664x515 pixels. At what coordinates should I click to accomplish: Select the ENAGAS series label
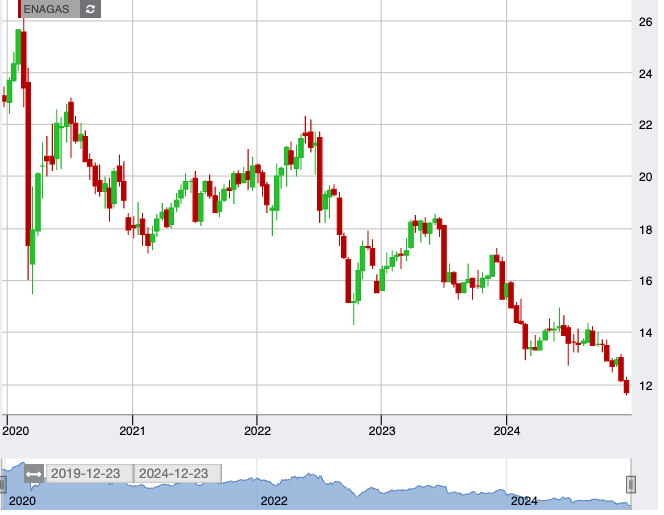tap(46, 9)
